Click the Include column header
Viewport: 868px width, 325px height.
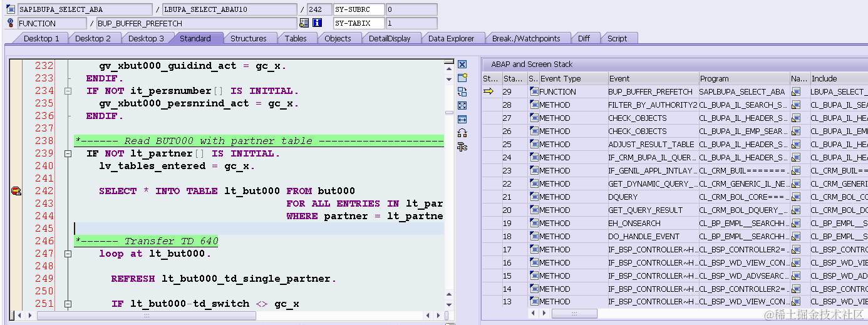coord(839,78)
